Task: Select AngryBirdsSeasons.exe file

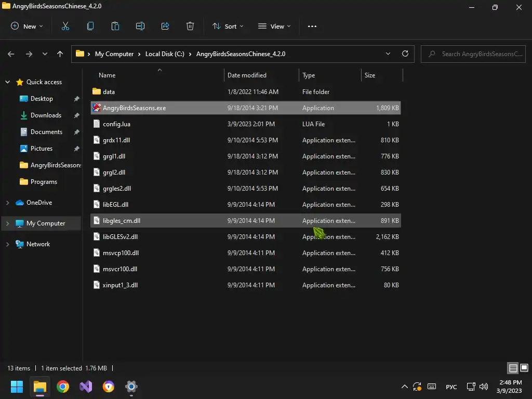Action: (x=246, y=108)
